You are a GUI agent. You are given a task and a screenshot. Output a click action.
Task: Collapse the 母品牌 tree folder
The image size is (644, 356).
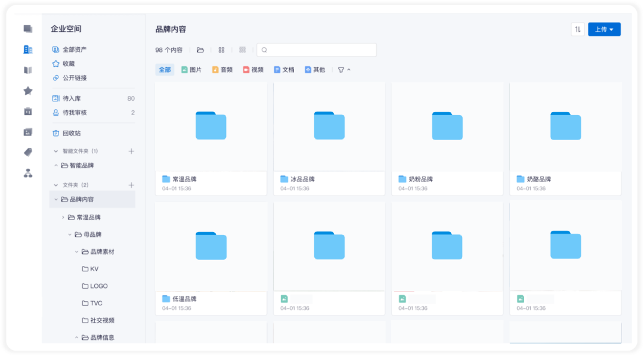click(x=70, y=234)
